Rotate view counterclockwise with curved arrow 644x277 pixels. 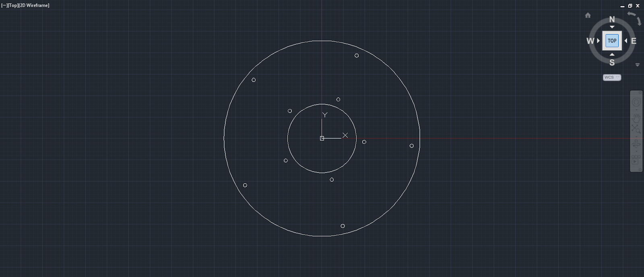(631, 14)
